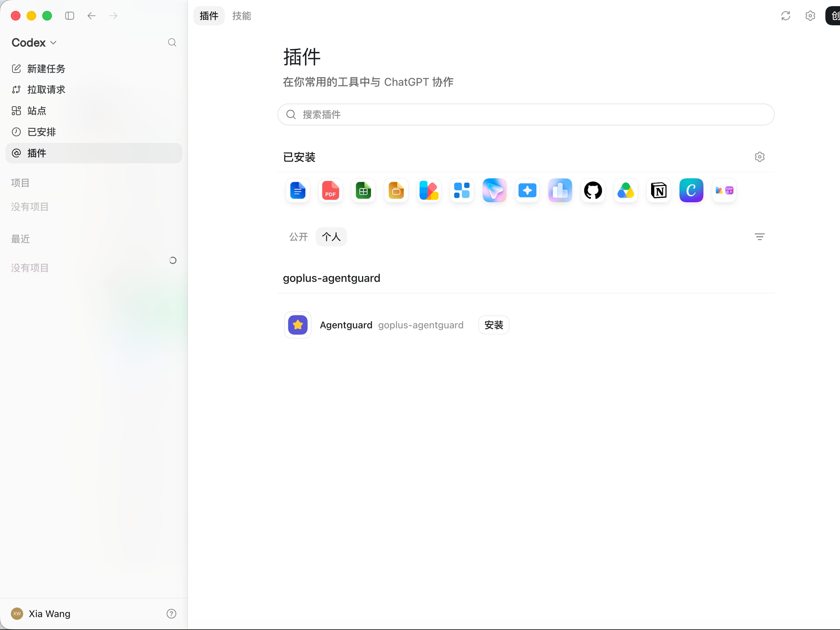Select the 个人 tab

tap(331, 237)
